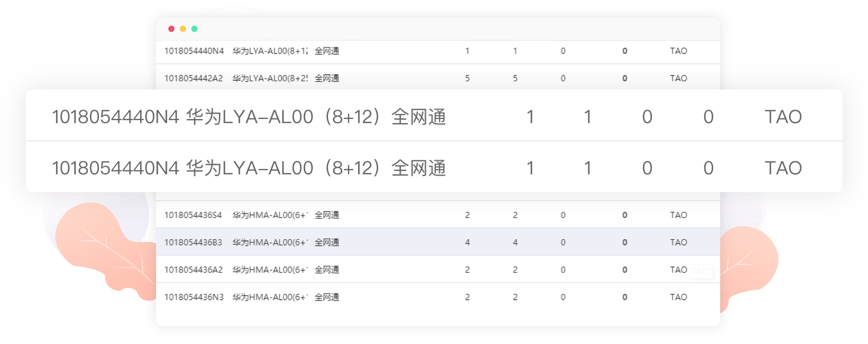The width and height of the screenshot is (868, 344).
Task: Select the highlighted 1018054436B3 product code
Action: (193, 242)
